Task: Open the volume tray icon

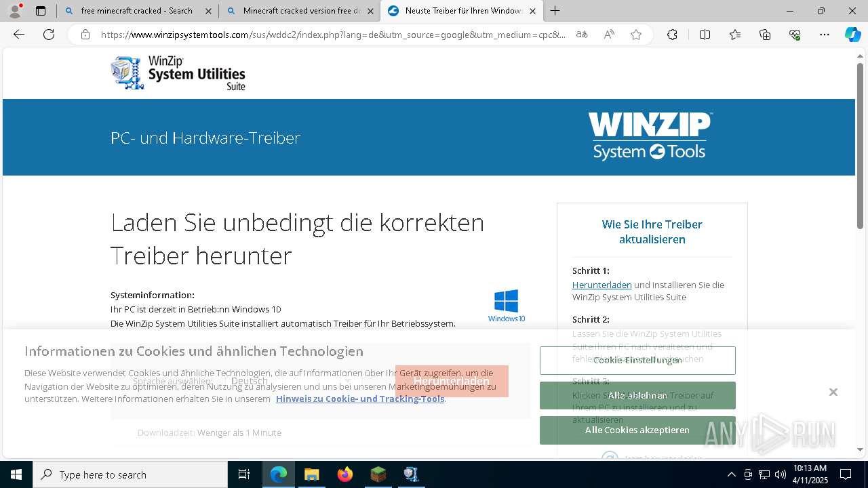Action: pyautogui.click(x=781, y=474)
